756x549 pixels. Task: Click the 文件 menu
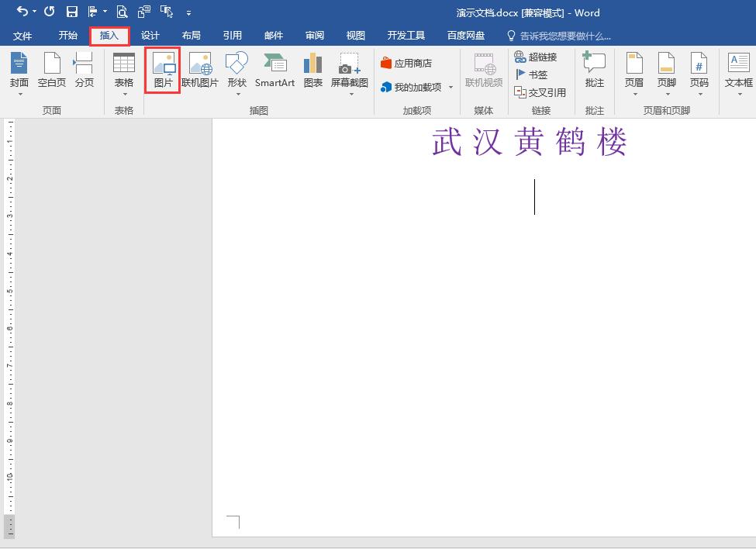[23, 35]
